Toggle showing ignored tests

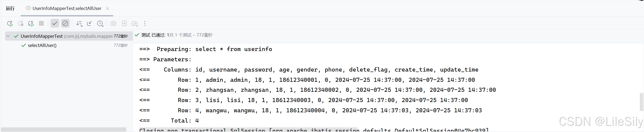(65, 23)
